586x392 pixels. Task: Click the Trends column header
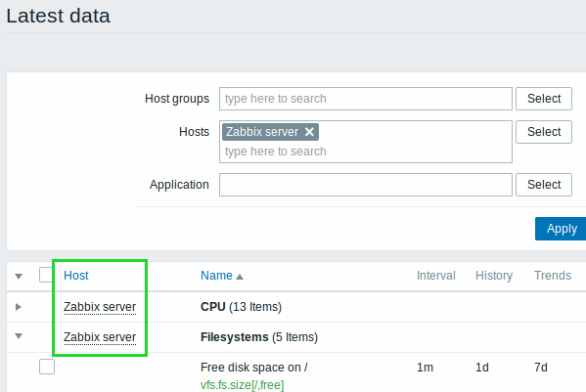tap(553, 276)
